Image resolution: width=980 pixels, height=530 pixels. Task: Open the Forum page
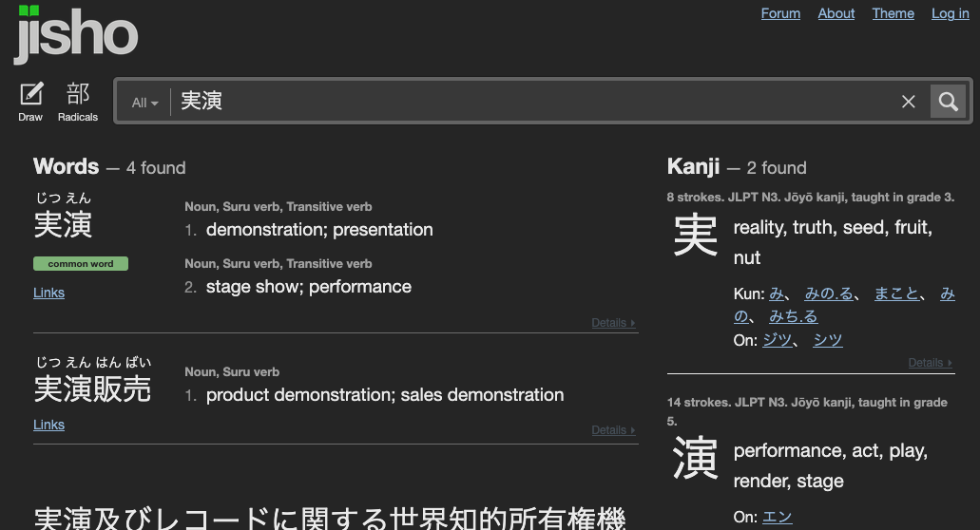pyautogui.click(x=780, y=13)
